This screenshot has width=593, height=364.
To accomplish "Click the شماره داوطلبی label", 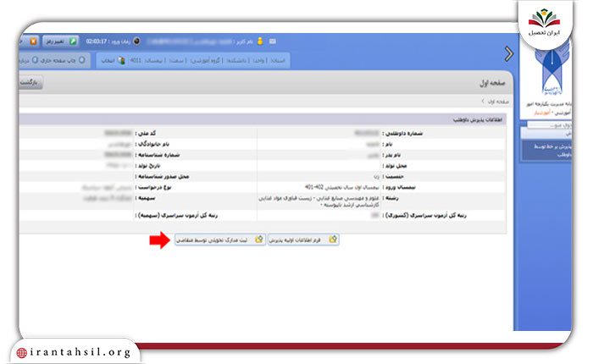I will point(402,134).
